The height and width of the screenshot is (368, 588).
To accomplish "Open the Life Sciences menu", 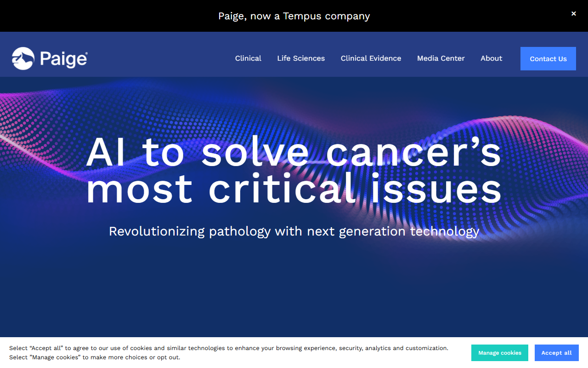I will click(301, 58).
